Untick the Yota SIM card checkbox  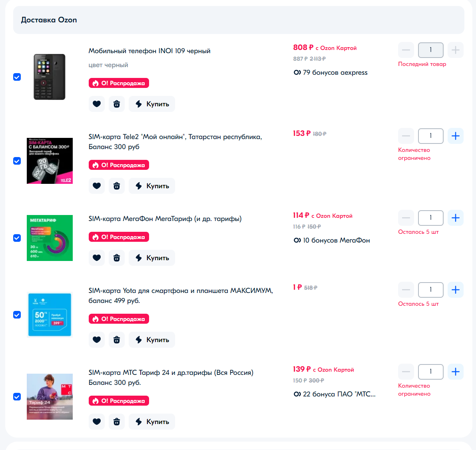point(17,315)
